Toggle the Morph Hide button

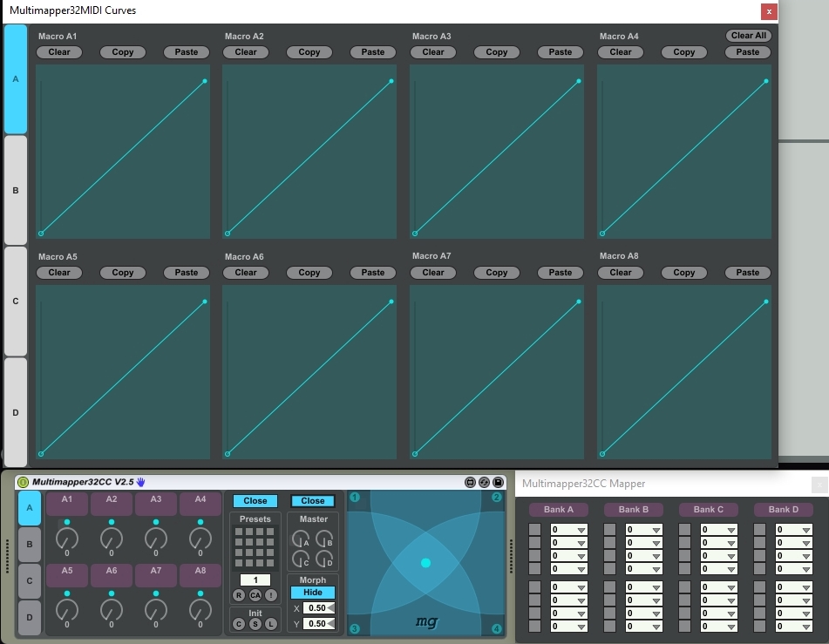click(x=312, y=593)
